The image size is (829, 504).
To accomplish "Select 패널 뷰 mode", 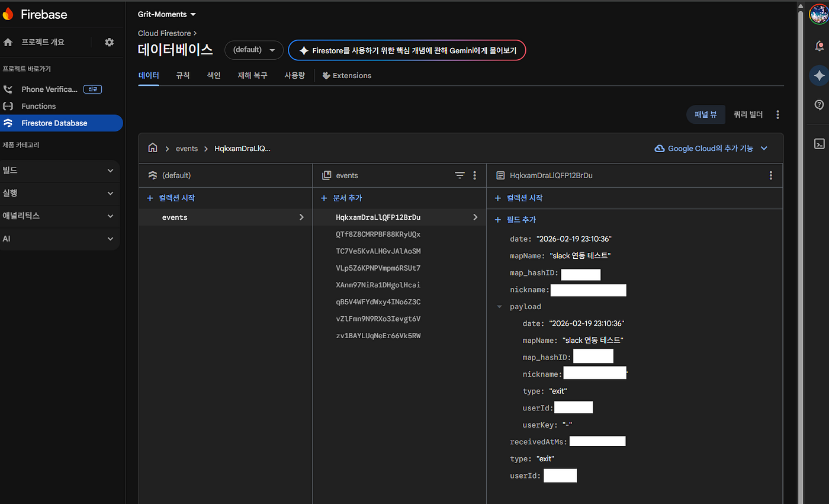I will pyautogui.click(x=705, y=114).
